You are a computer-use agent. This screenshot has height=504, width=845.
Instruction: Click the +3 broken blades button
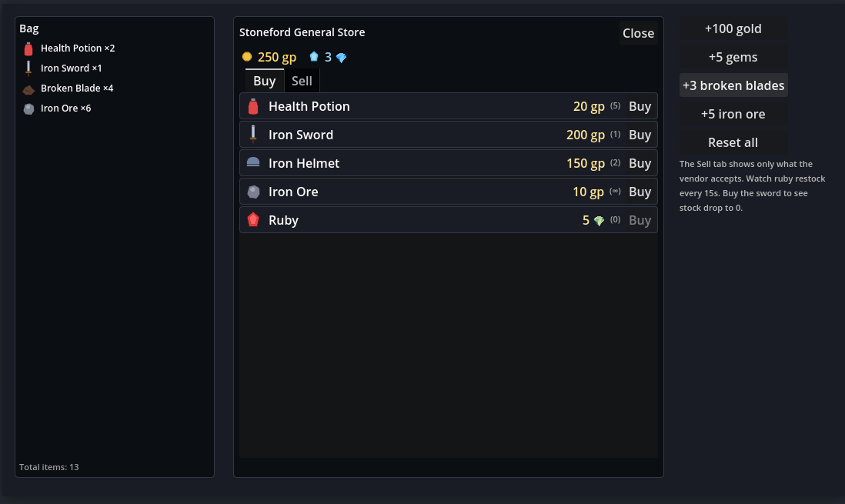point(733,85)
